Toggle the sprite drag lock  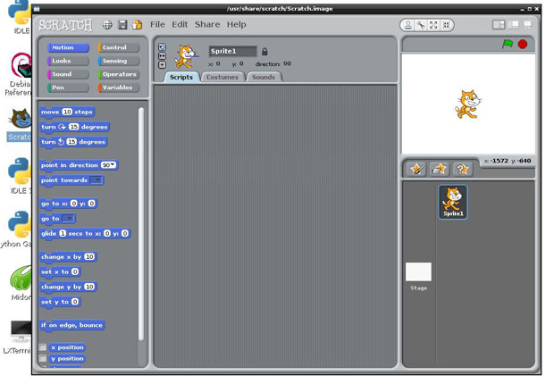264,52
